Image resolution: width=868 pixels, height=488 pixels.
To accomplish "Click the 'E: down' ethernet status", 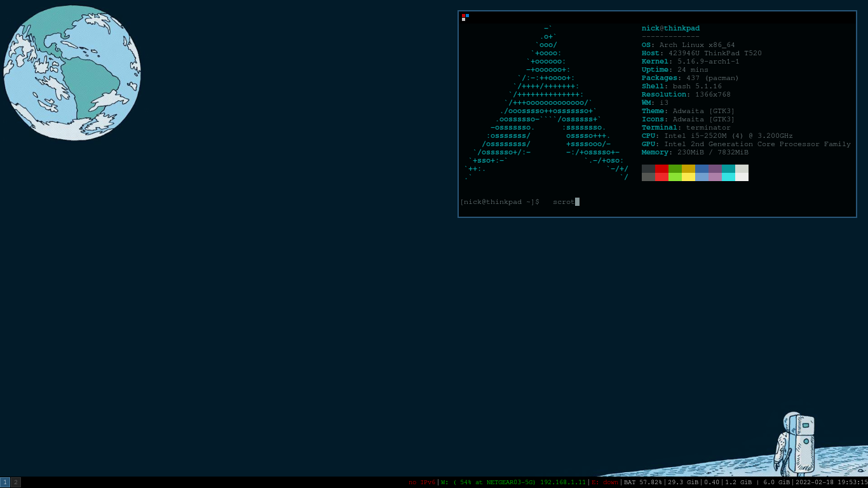I will click(604, 482).
